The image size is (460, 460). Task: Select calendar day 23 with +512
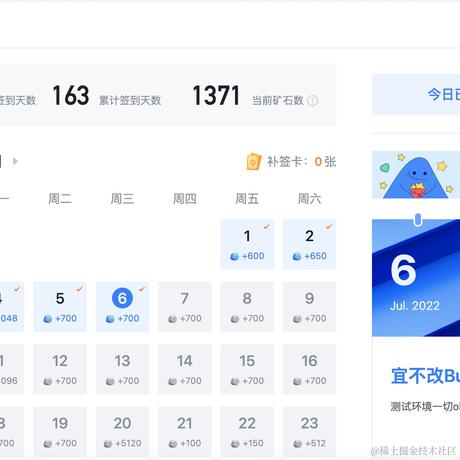tap(309, 432)
